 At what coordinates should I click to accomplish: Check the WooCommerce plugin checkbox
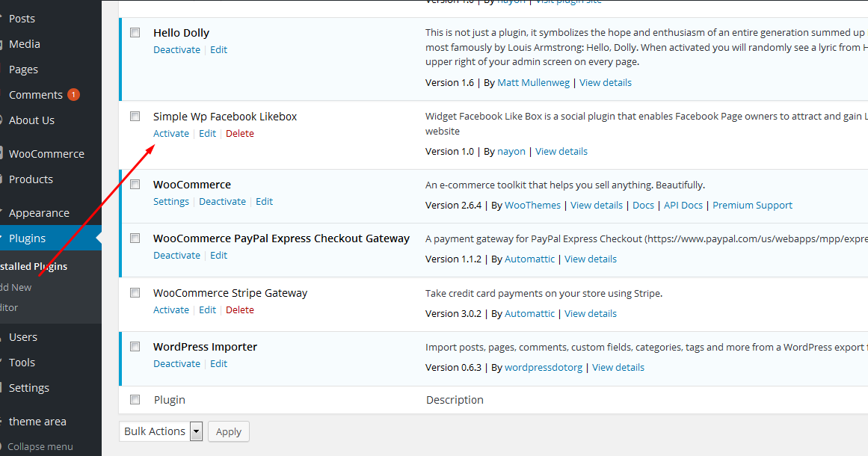pyautogui.click(x=135, y=185)
